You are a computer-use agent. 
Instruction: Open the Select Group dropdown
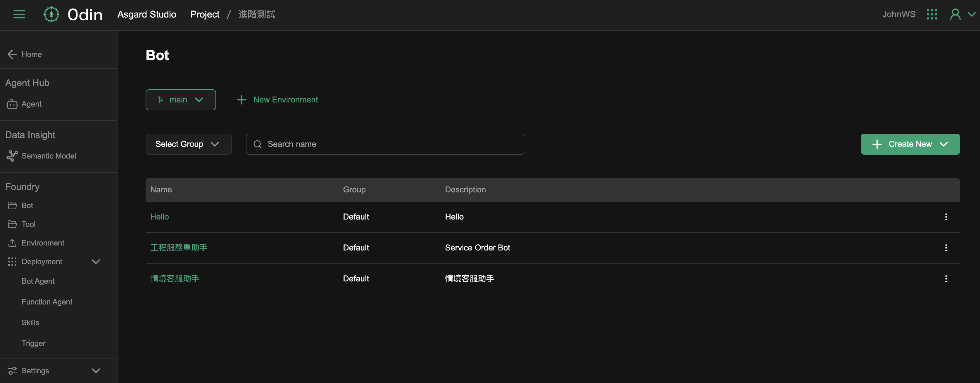point(188,144)
